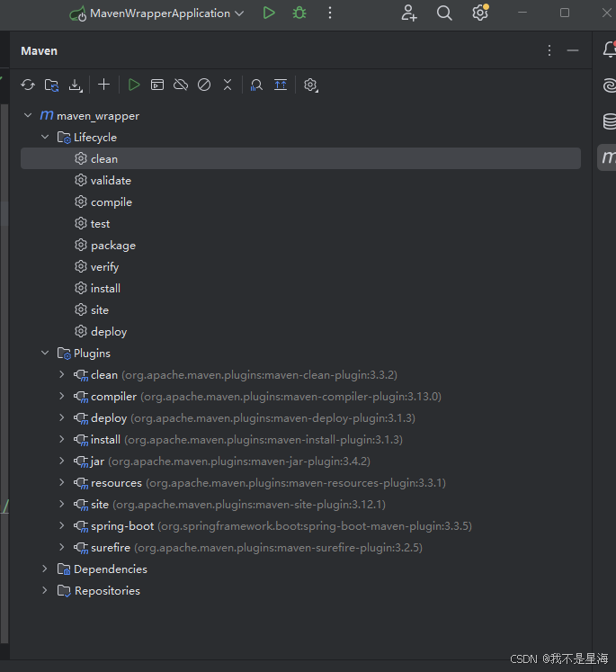This screenshot has height=672, width=616.
Task: Open Notifications bell in right sidebar
Action: point(609,49)
